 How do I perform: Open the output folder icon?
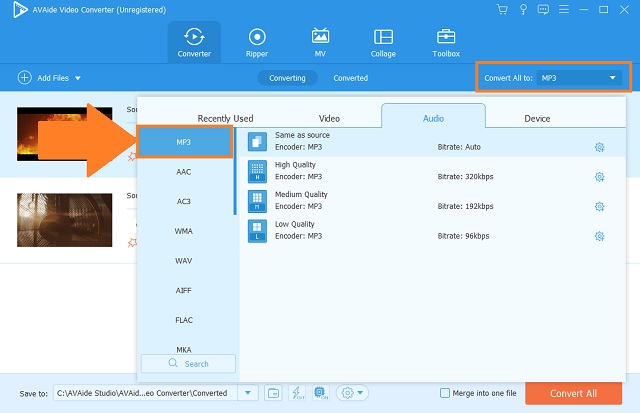pyautogui.click(x=273, y=393)
